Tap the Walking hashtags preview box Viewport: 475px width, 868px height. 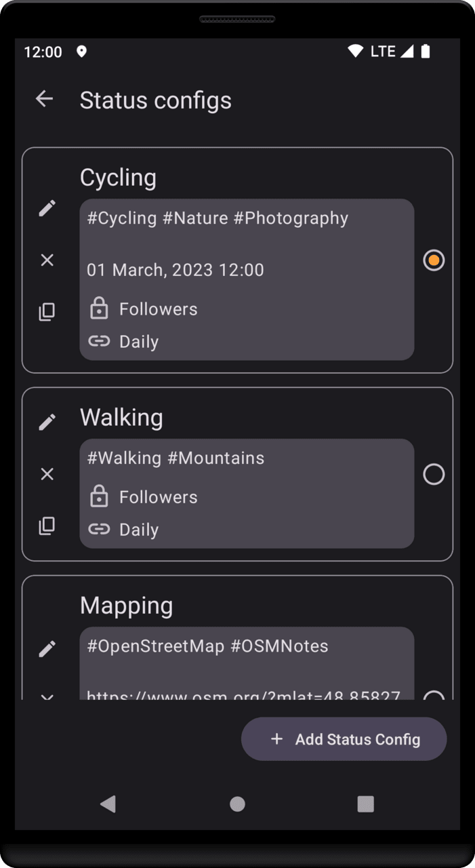247,493
